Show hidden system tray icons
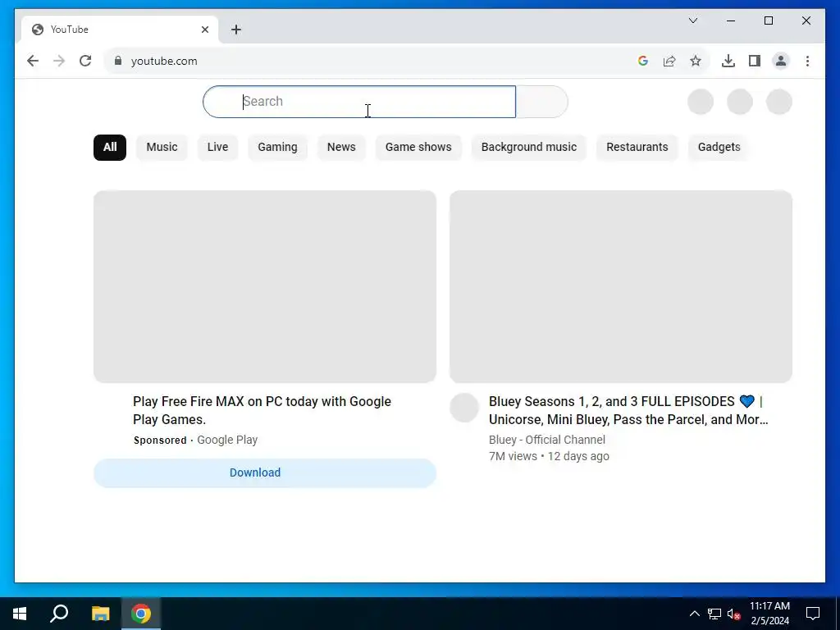 click(x=694, y=614)
